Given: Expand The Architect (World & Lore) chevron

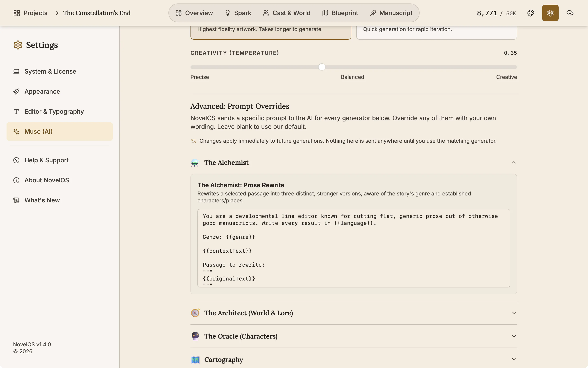Looking at the screenshot, I should 514,313.
